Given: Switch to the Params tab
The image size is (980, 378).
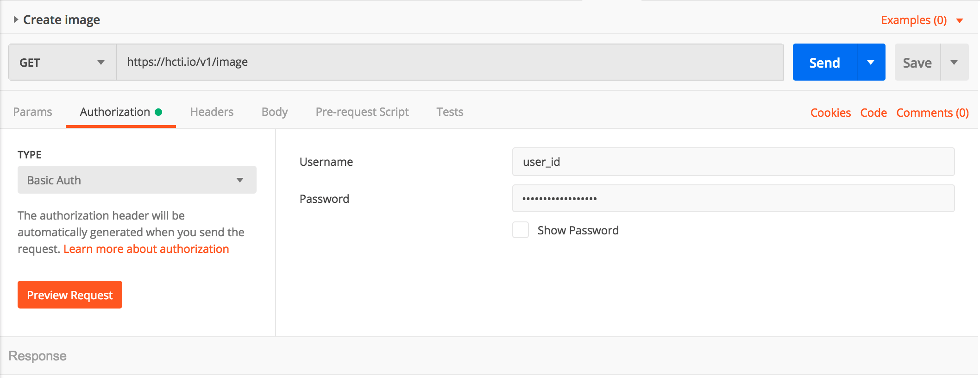Looking at the screenshot, I should (x=32, y=112).
